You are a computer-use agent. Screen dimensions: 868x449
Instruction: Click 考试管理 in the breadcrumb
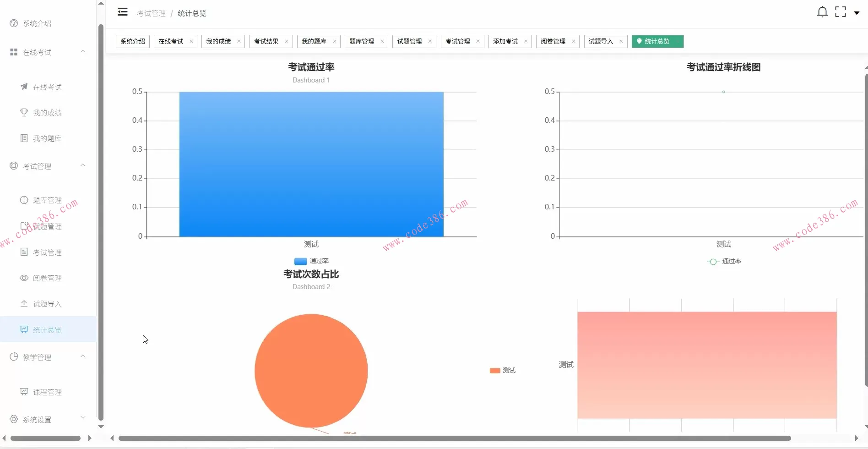coord(151,14)
